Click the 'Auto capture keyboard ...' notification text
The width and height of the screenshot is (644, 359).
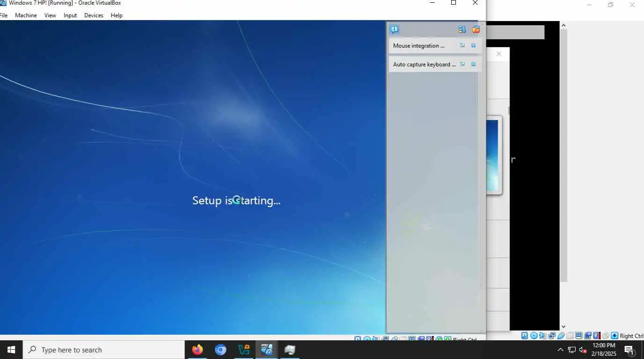point(424,65)
